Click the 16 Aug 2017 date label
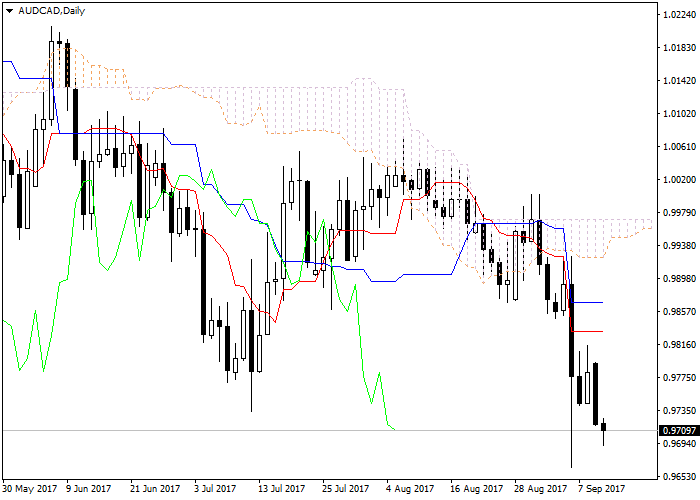 [x=476, y=489]
